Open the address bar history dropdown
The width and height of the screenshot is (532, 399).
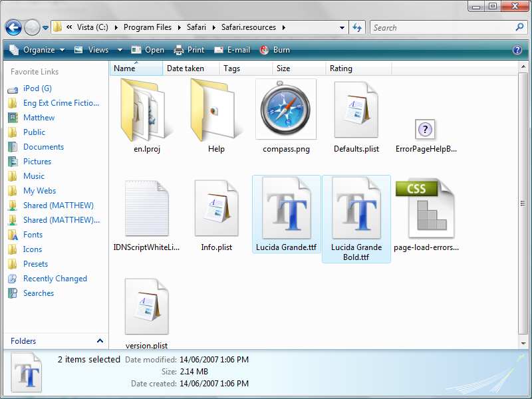click(342, 27)
